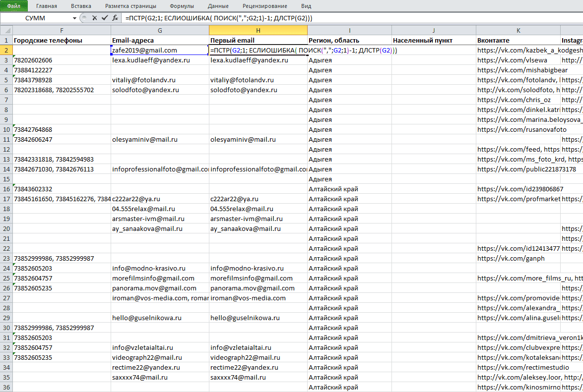Click the Городские телефоны header cell

62,40
